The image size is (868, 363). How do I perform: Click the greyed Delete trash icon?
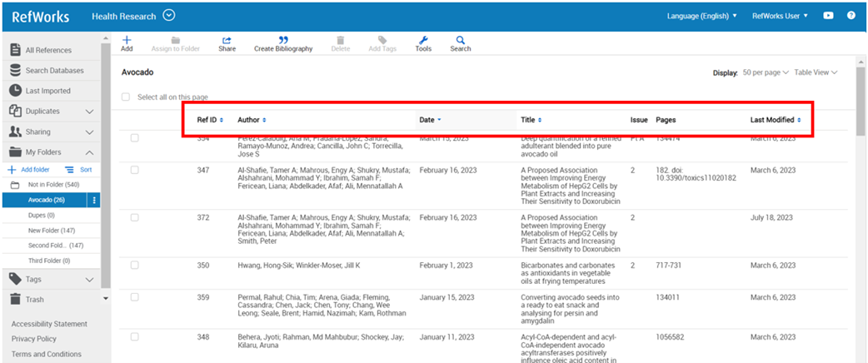(x=341, y=41)
